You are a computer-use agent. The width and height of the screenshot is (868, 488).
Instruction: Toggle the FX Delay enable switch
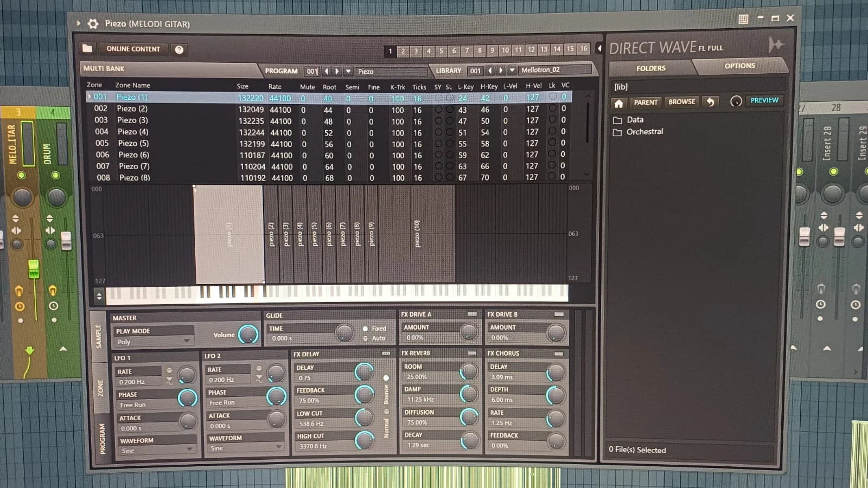pos(386,354)
